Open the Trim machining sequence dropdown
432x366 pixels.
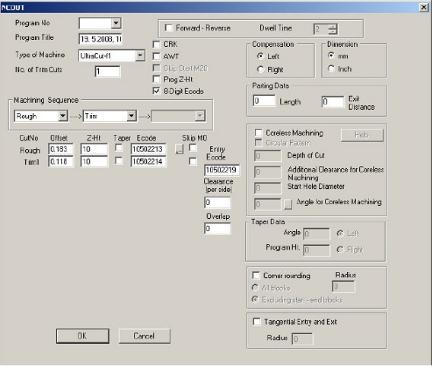132,116
